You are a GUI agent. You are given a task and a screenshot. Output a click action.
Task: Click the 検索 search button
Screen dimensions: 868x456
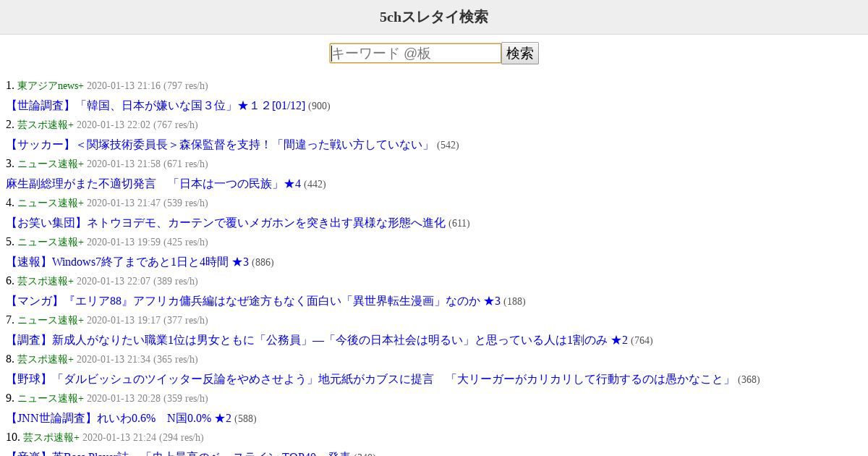(520, 54)
